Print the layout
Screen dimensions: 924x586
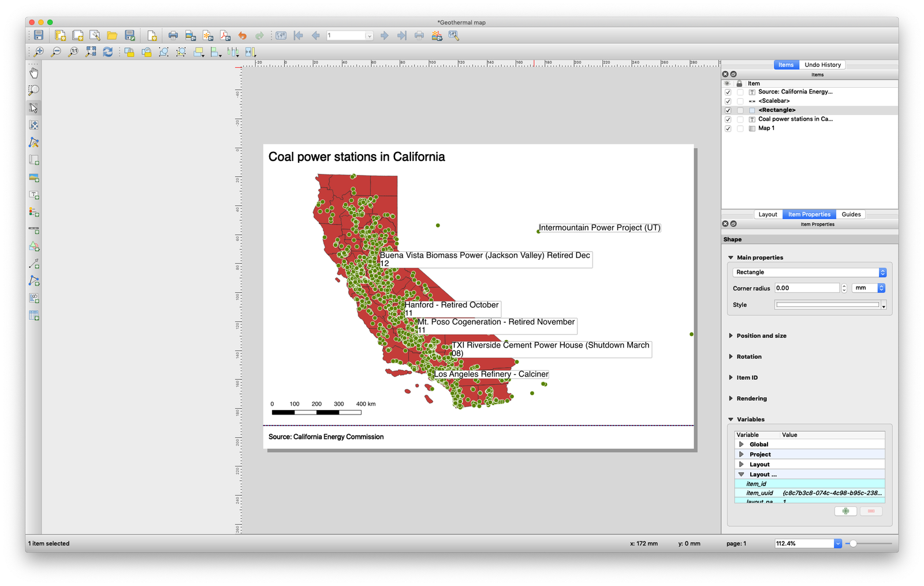point(173,36)
